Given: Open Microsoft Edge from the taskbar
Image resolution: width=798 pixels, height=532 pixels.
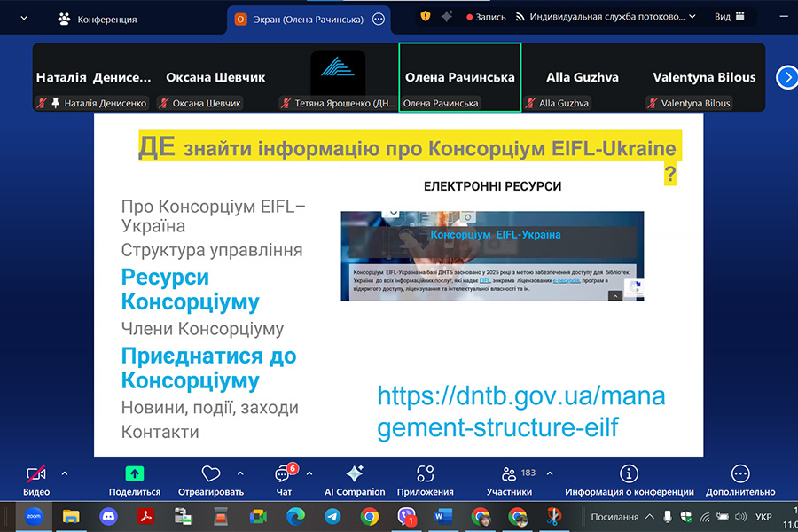Looking at the screenshot, I should [295, 517].
